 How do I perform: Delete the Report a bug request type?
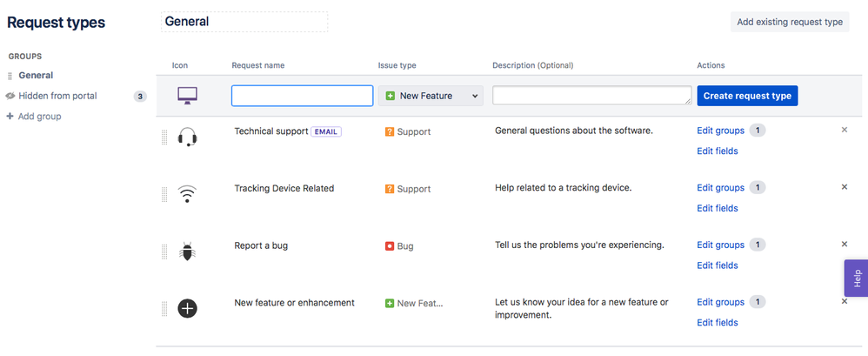tap(844, 245)
